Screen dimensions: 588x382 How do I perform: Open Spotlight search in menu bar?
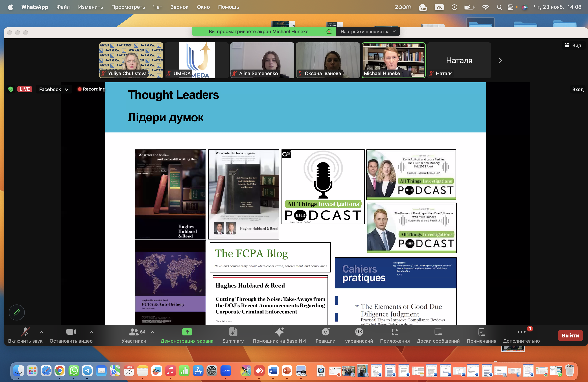coord(499,7)
